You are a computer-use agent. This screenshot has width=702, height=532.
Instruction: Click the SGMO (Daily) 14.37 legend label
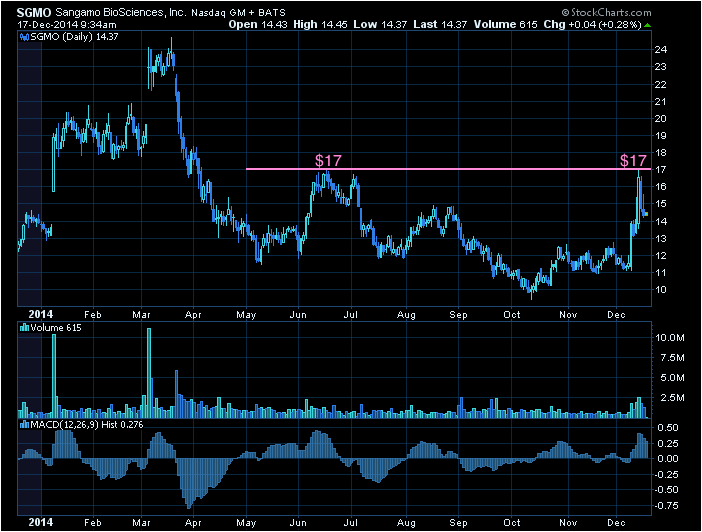pyautogui.click(x=74, y=37)
